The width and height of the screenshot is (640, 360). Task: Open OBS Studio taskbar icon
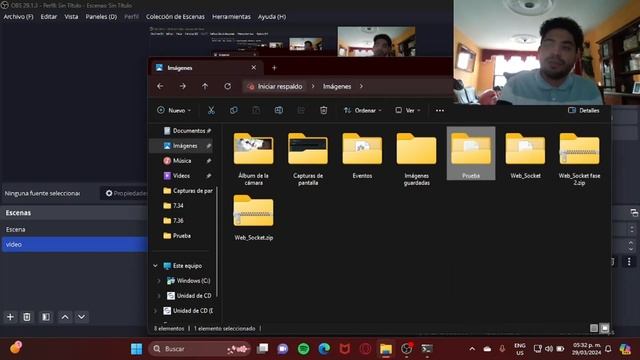point(406,349)
